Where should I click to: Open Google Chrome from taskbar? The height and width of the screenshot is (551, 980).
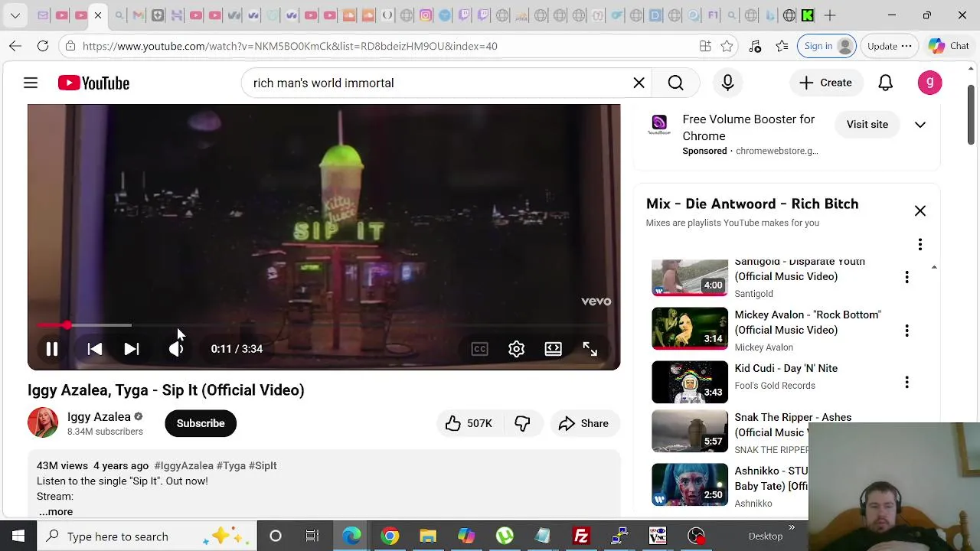click(390, 536)
